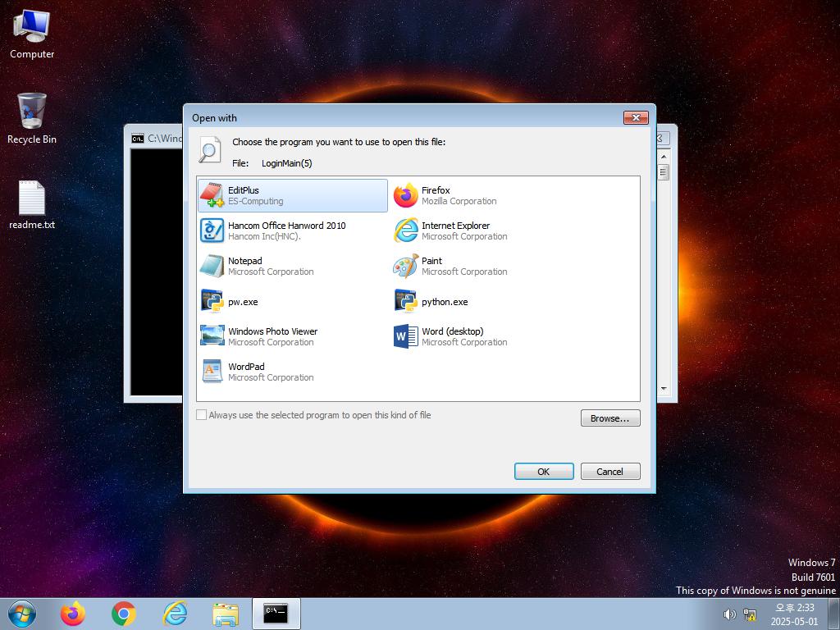Click the Show desktop strip beside the clock
Viewport: 840px width, 630px height.
(834, 614)
